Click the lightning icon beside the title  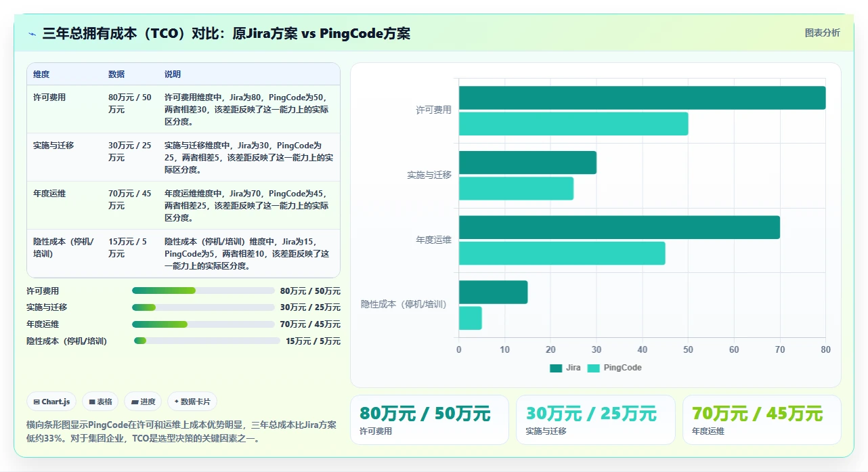point(32,34)
